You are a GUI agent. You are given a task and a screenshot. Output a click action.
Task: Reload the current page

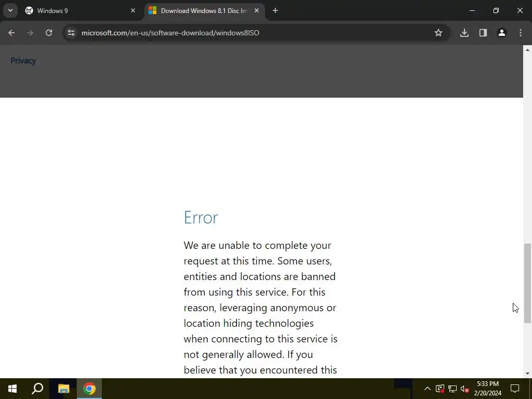point(49,33)
